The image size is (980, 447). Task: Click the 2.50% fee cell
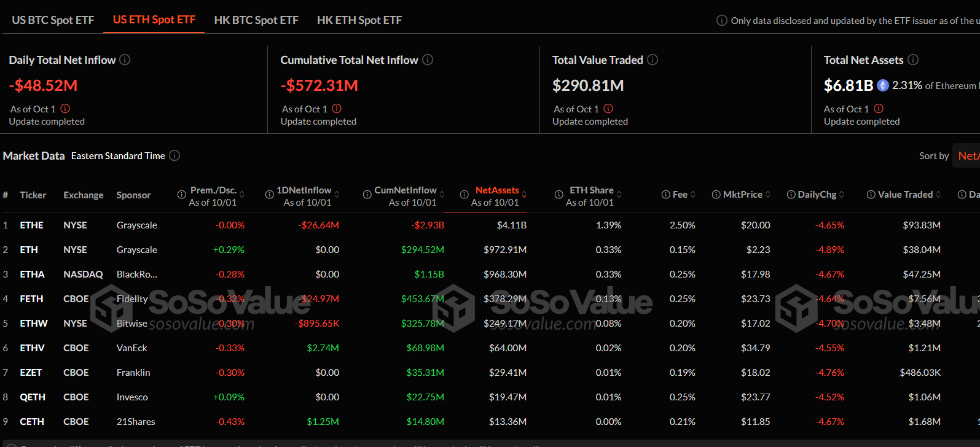pyautogui.click(x=683, y=225)
